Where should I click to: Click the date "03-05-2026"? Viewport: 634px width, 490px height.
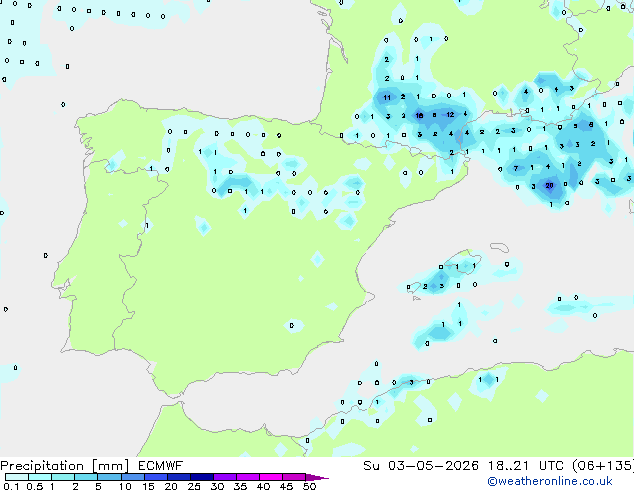(433, 466)
